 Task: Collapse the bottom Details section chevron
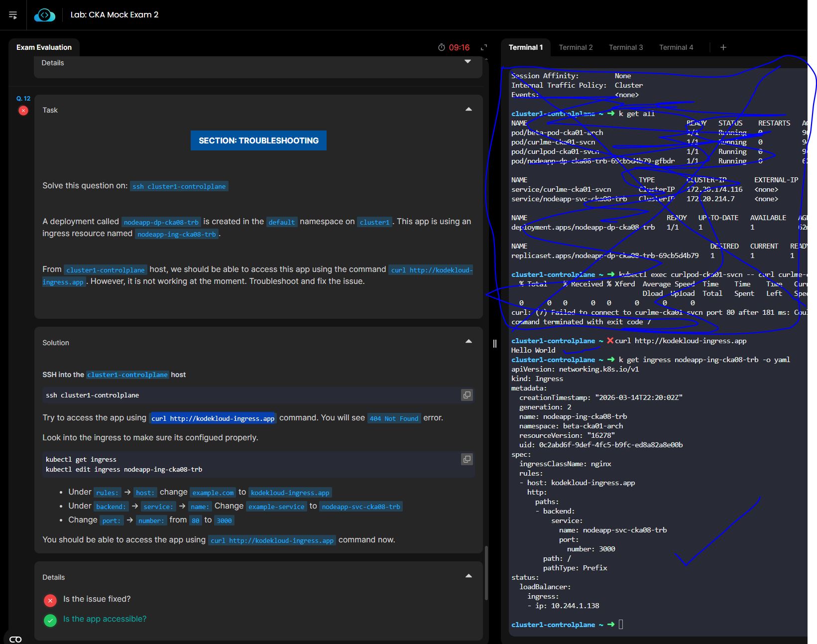(x=468, y=576)
